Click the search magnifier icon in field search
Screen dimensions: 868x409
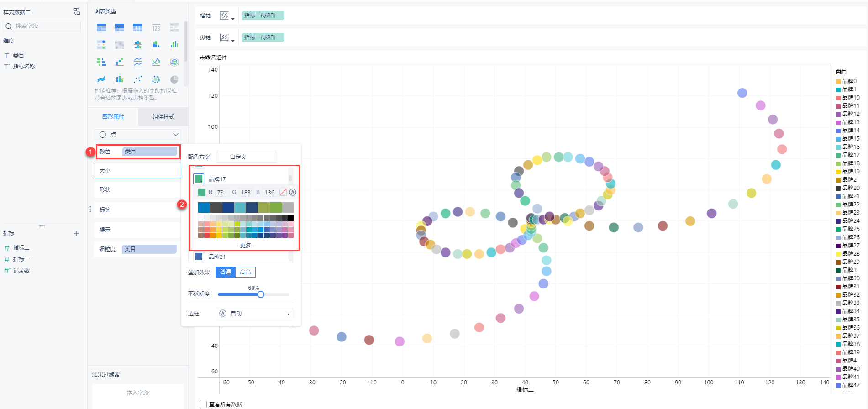[9, 26]
